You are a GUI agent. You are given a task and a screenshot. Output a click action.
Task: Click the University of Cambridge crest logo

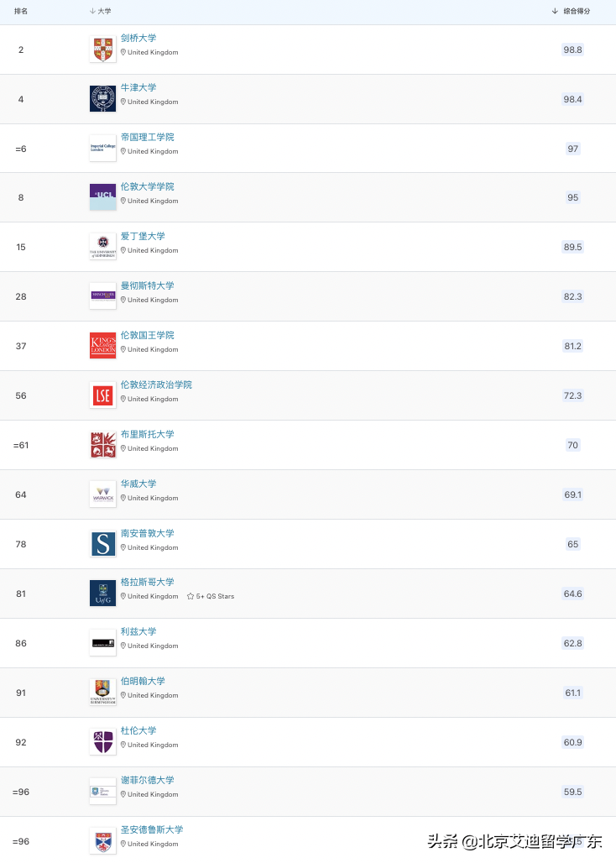click(x=102, y=50)
